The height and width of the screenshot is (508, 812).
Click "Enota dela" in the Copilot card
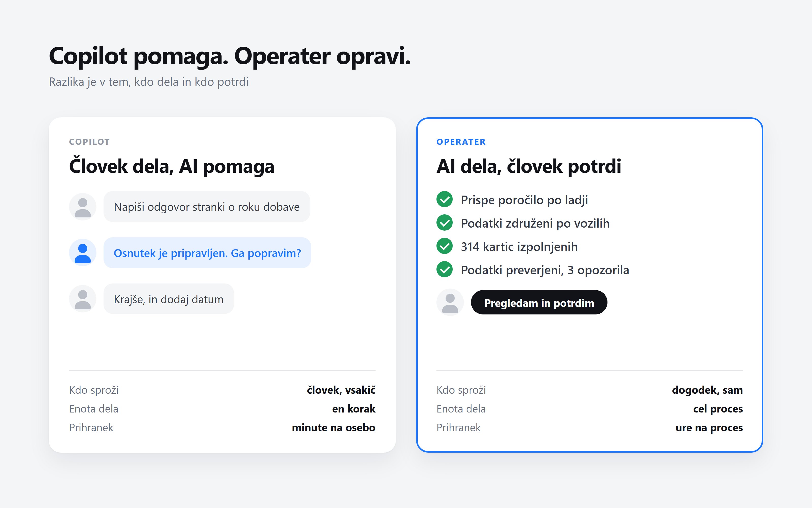tap(94, 408)
